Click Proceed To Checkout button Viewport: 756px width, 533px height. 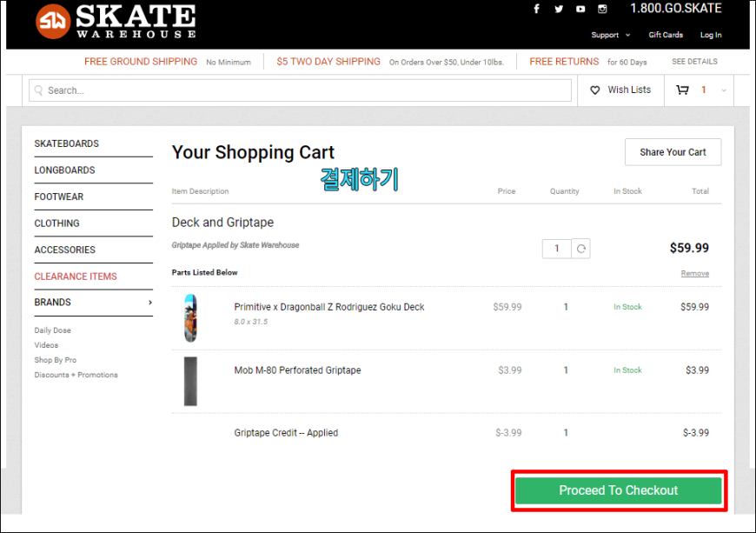click(618, 490)
